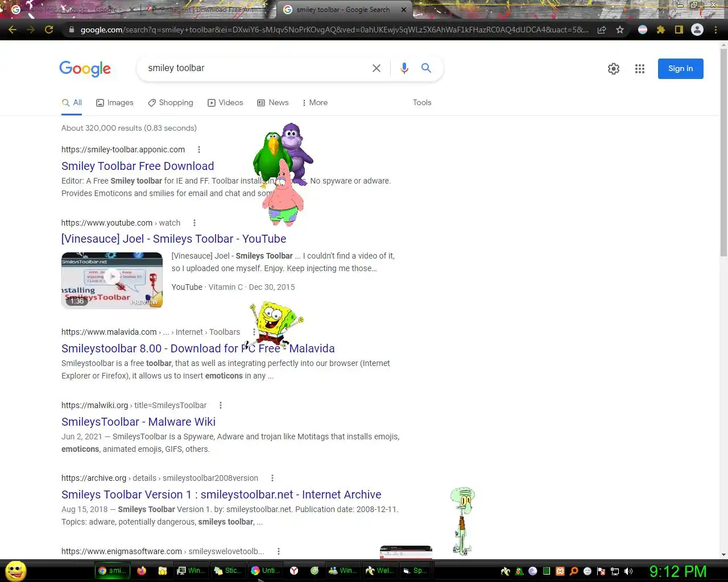Switch to the smiley toolbar Google Search tab
This screenshot has height=582, width=728.
click(343, 10)
